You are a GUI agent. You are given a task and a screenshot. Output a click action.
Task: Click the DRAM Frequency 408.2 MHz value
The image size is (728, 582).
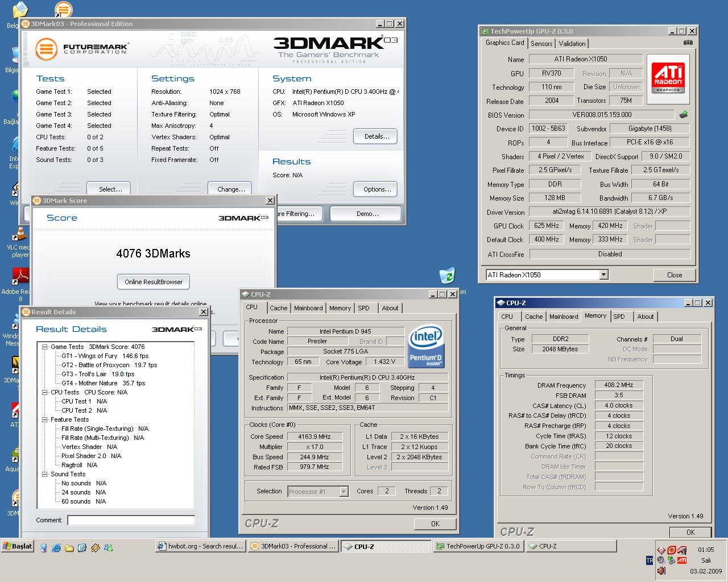618,385
